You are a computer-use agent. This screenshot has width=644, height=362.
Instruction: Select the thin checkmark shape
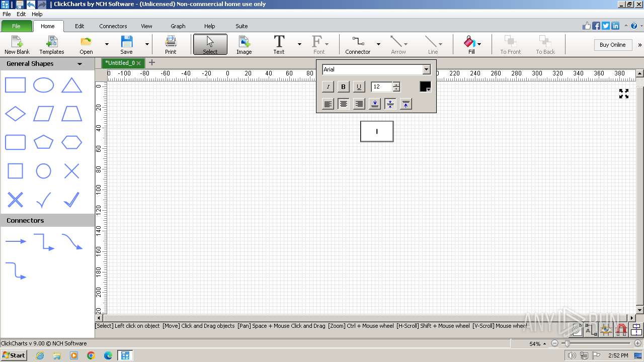coord(43,200)
